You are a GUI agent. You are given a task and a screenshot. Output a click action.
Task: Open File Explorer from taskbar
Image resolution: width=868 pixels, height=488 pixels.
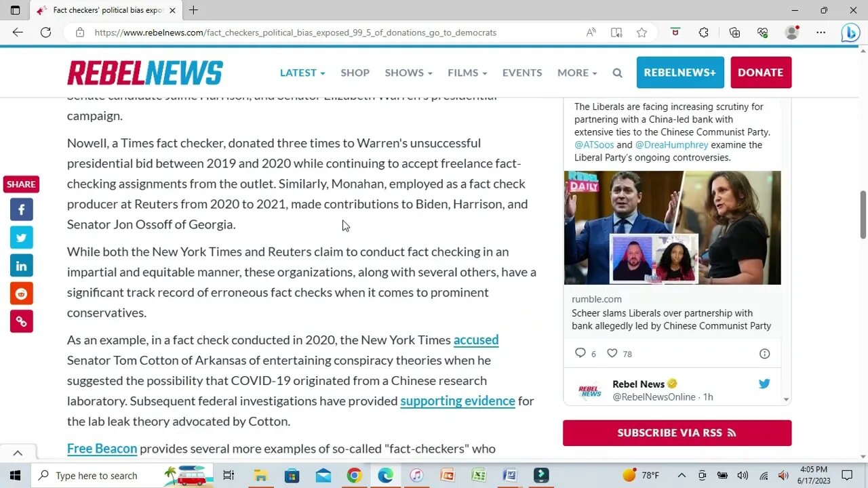pyautogui.click(x=260, y=475)
